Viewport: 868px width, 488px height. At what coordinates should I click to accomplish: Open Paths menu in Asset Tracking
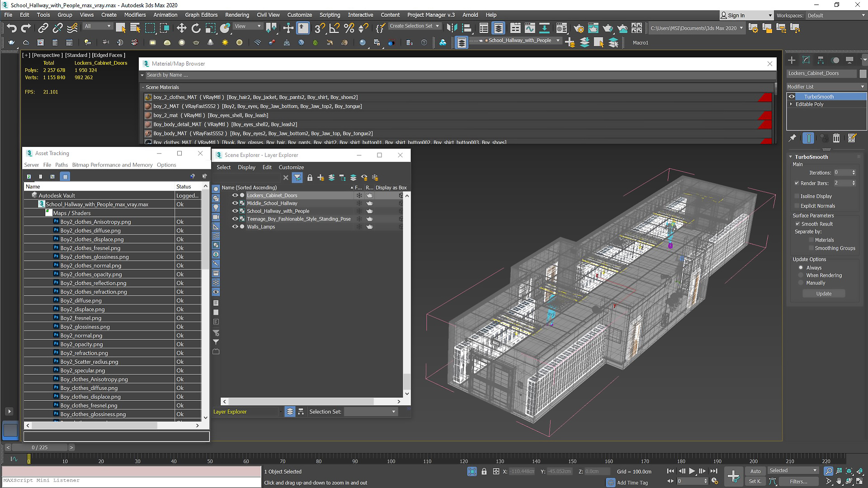coord(61,165)
